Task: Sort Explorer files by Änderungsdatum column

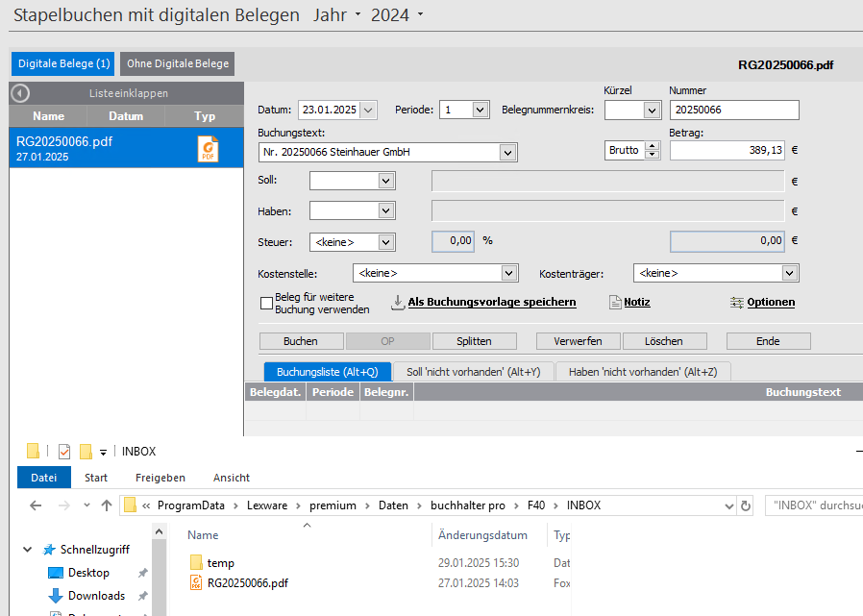Action: tap(482, 535)
